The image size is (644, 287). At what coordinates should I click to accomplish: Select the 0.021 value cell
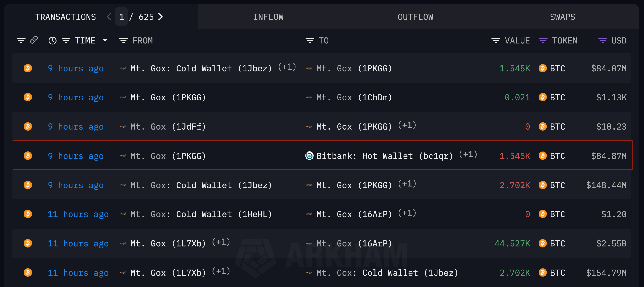click(517, 98)
